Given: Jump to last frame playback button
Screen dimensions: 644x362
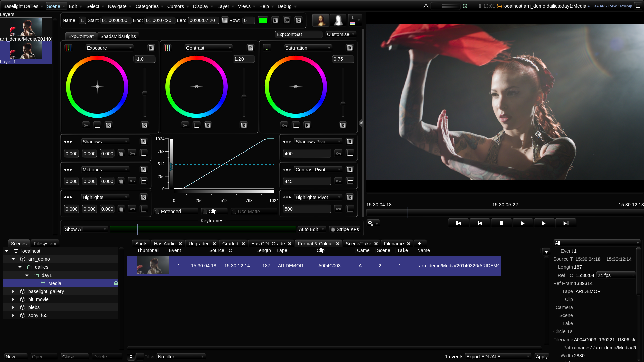Looking at the screenshot, I should (566, 223).
